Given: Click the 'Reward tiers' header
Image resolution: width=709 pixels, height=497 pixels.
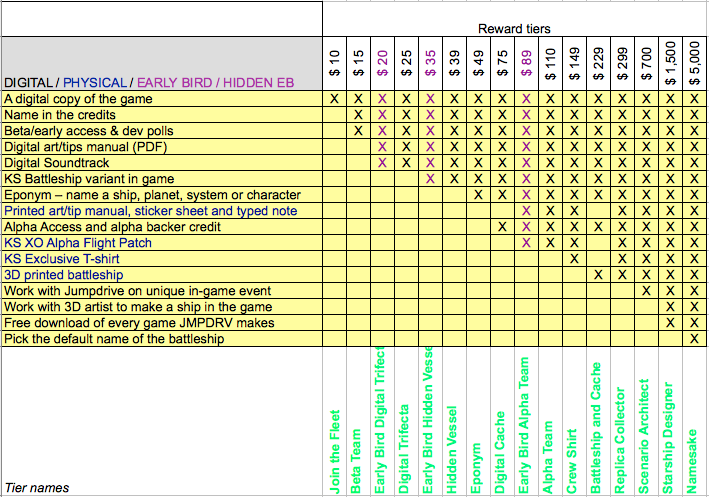Looking at the screenshot, I should coord(514,29).
